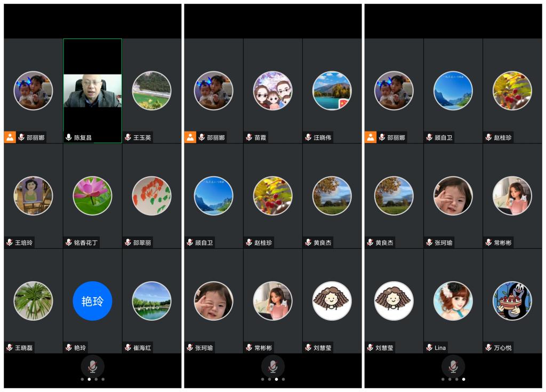Image resolution: width=546 pixels, height=392 pixels.
Task: Select the blue 艳玲 avatar circle
Action: [92, 301]
